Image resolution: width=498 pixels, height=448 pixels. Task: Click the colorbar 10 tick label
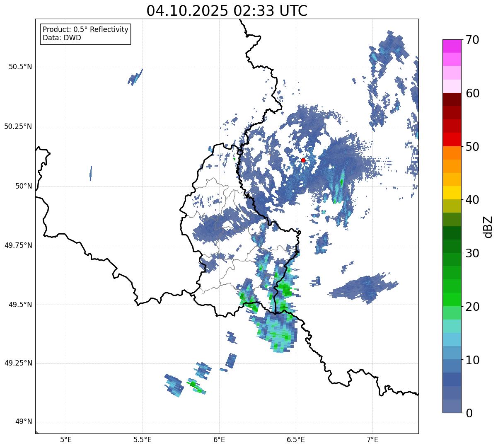[472, 360]
